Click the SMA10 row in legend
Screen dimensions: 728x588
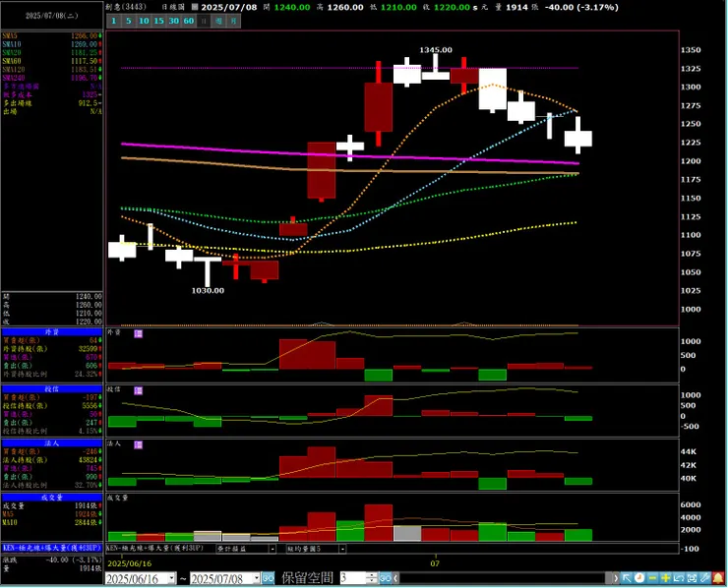click(x=51, y=44)
